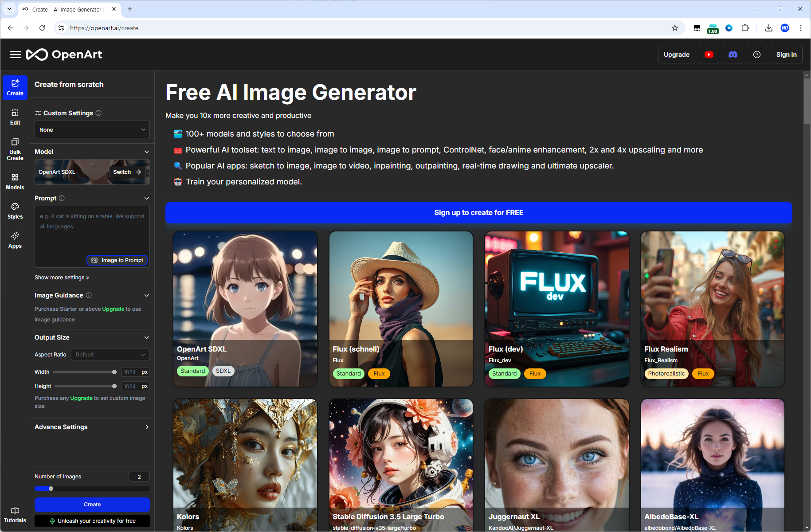Go back in browser history
811x532 pixels.
10,28
